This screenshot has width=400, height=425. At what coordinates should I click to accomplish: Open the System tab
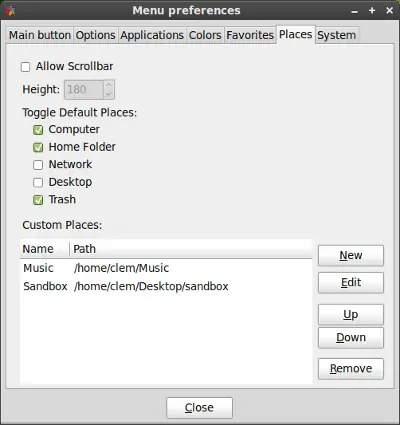(x=337, y=35)
